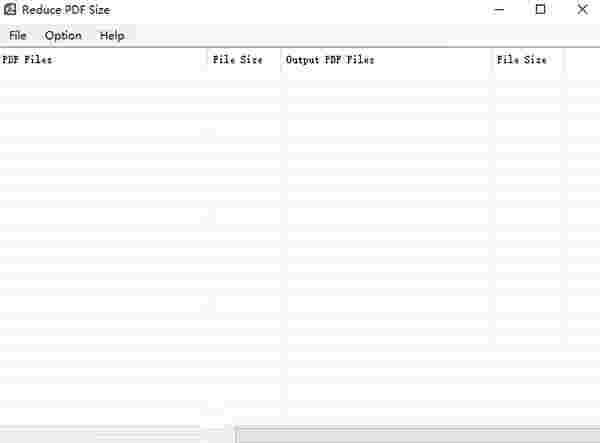
Task: Open the File menu
Action: (18, 36)
